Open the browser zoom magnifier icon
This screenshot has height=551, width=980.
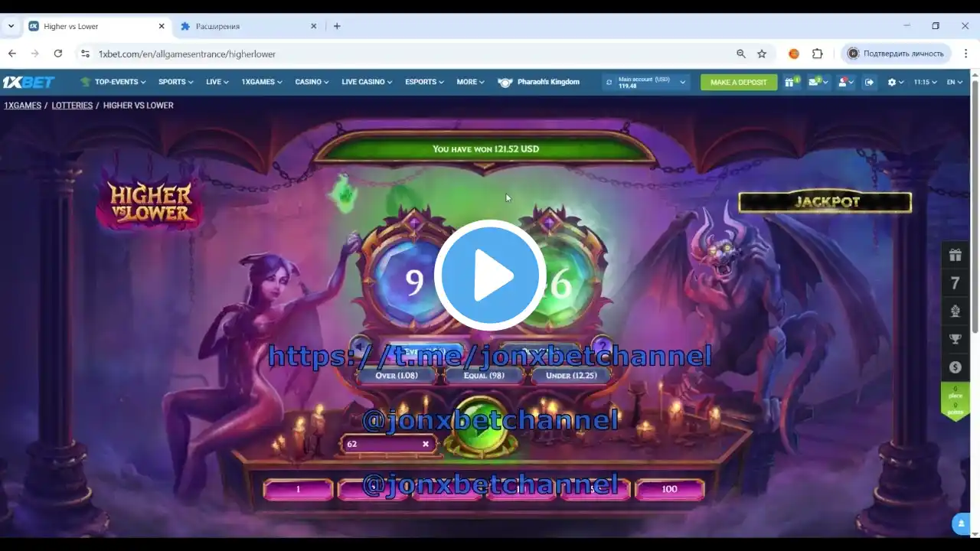tap(741, 54)
